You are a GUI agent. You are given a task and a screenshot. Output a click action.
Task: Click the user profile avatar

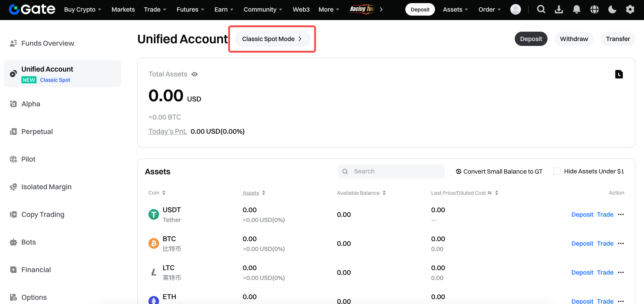pos(515,10)
